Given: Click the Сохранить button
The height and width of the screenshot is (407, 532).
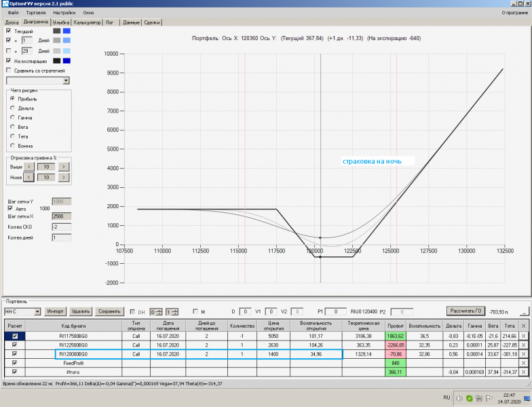Looking at the screenshot, I should pos(109,311).
